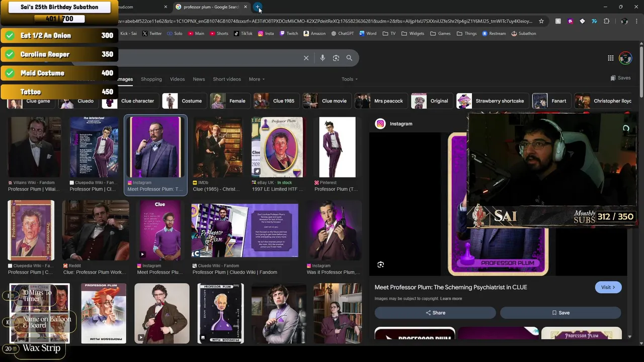This screenshot has width=644, height=362.
Task: Click the Lens search icon on preview image
Action: click(x=381, y=264)
